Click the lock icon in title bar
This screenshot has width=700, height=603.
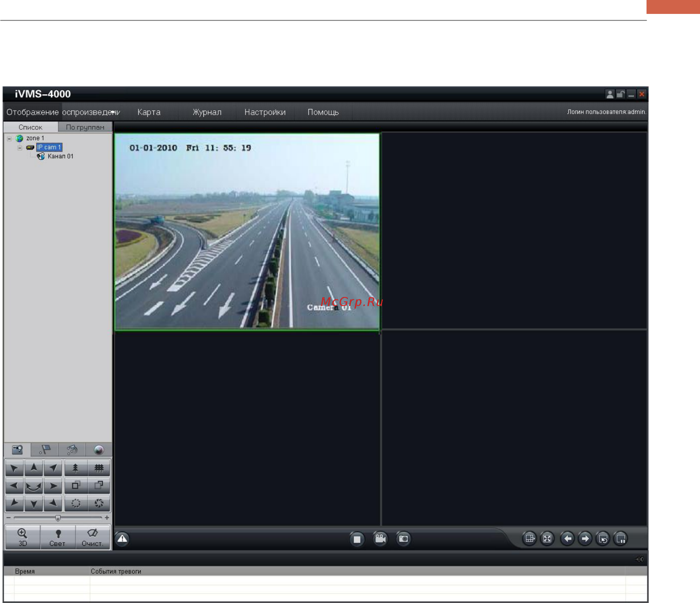click(x=620, y=94)
